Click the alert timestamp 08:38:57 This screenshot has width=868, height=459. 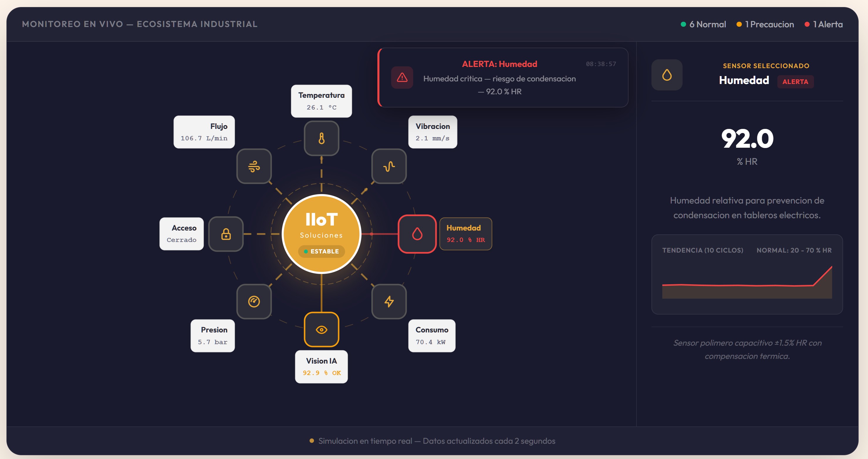601,64
